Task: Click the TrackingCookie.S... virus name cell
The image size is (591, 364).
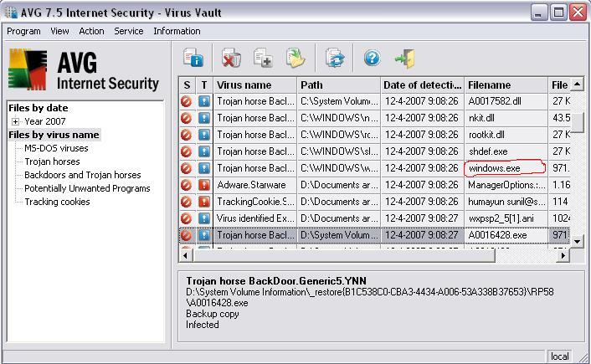Action: point(255,202)
